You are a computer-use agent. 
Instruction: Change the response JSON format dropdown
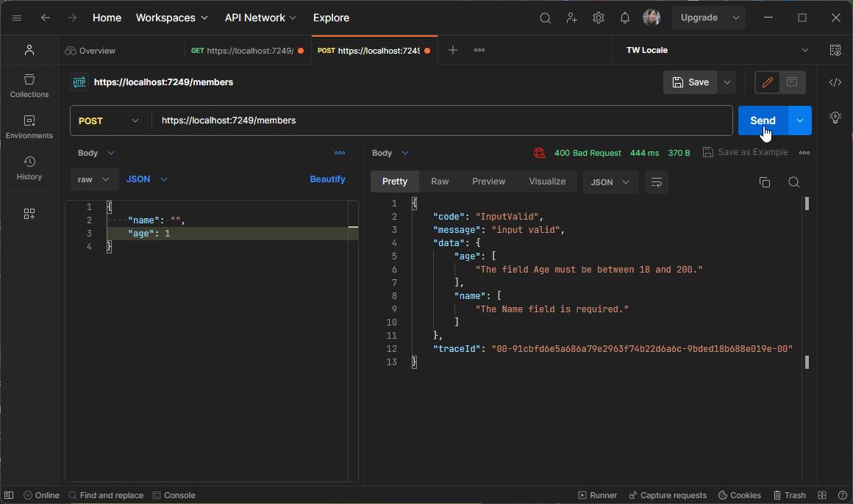pyautogui.click(x=610, y=182)
